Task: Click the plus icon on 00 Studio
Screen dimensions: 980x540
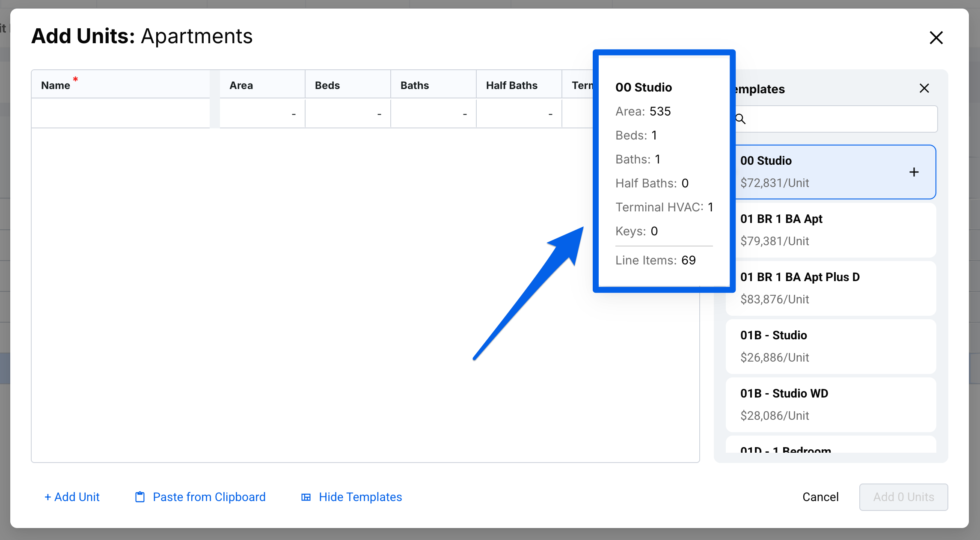Action: click(x=914, y=172)
